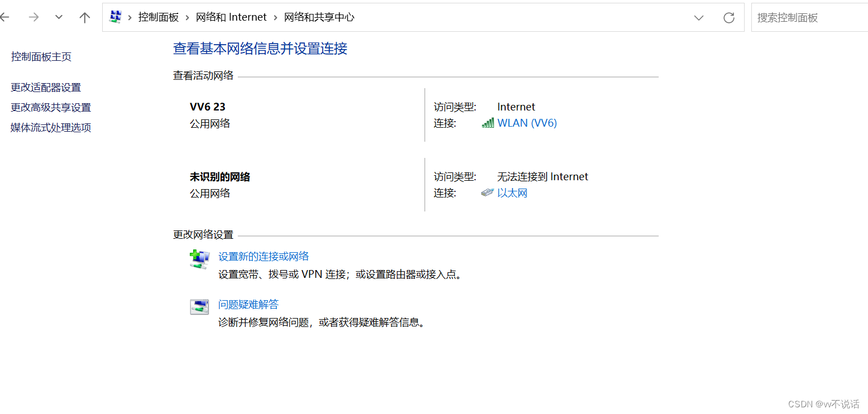The image size is (868, 414).
Task: Open the recent locations dropdown arrow
Action: pos(59,17)
